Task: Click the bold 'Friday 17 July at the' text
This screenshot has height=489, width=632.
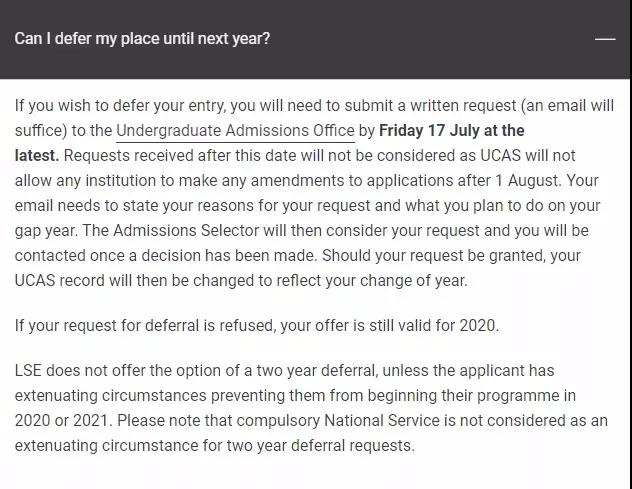Action: click(451, 131)
